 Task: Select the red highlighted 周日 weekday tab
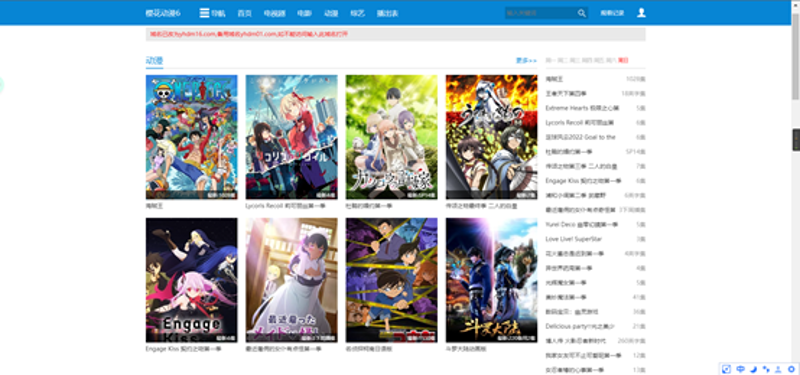click(x=623, y=60)
